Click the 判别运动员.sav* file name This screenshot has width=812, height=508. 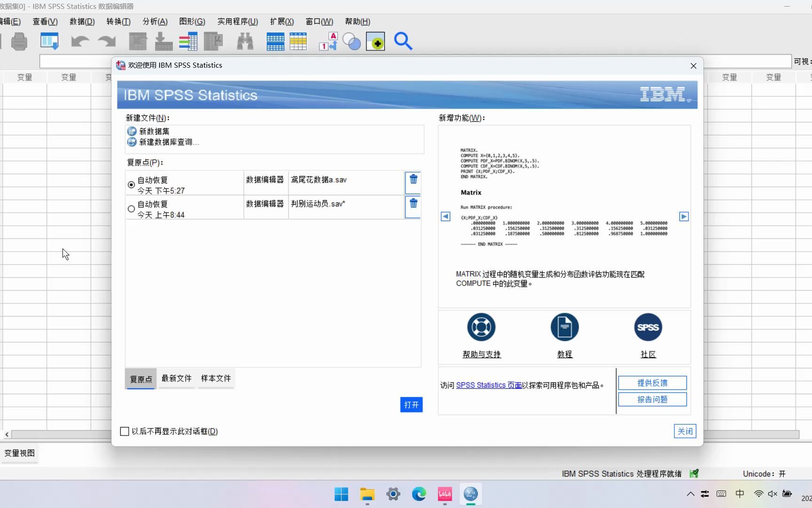[318, 204]
